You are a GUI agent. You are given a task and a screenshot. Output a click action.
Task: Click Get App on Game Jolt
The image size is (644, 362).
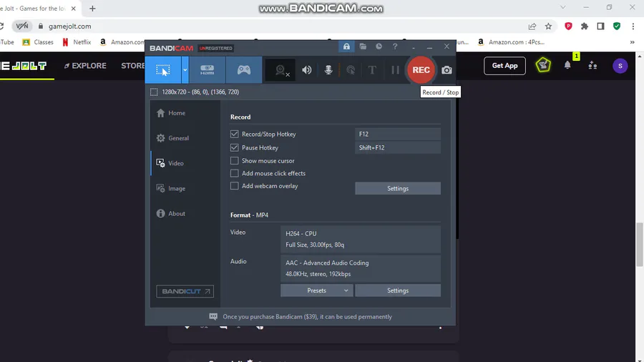click(x=504, y=66)
